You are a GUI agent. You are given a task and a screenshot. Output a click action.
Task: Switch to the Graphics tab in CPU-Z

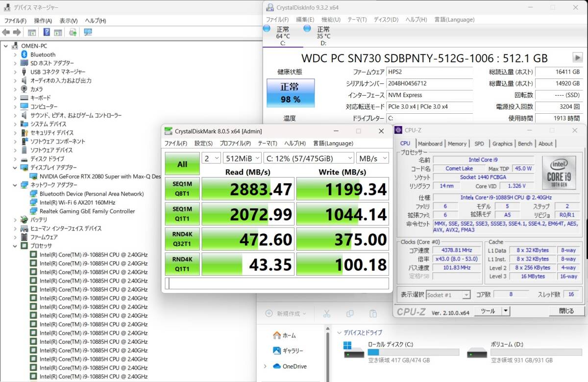[x=502, y=144]
